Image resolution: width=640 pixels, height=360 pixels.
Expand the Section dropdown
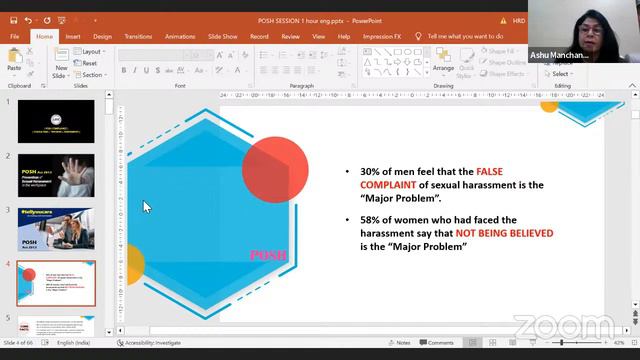click(91, 75)
